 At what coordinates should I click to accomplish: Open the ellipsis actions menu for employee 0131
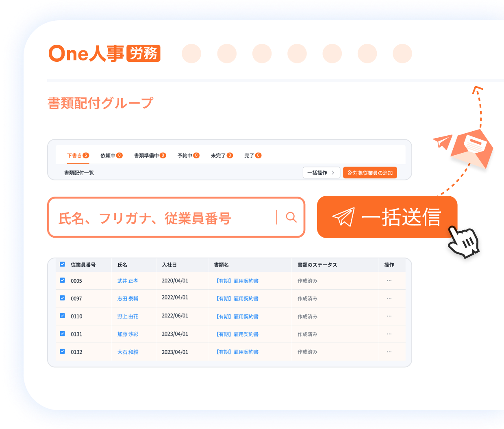(x=389, y=334)
